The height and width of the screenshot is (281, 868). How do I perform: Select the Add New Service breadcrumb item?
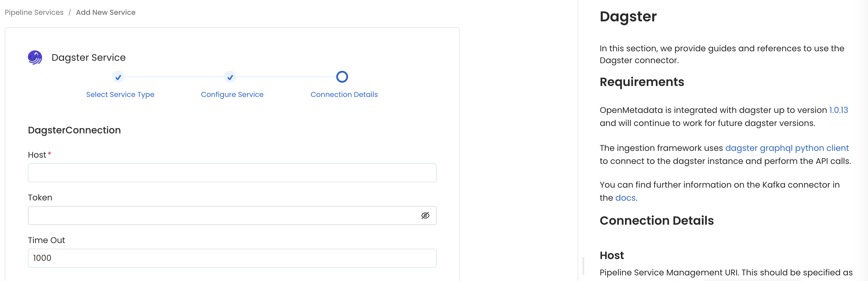[105, 12]
